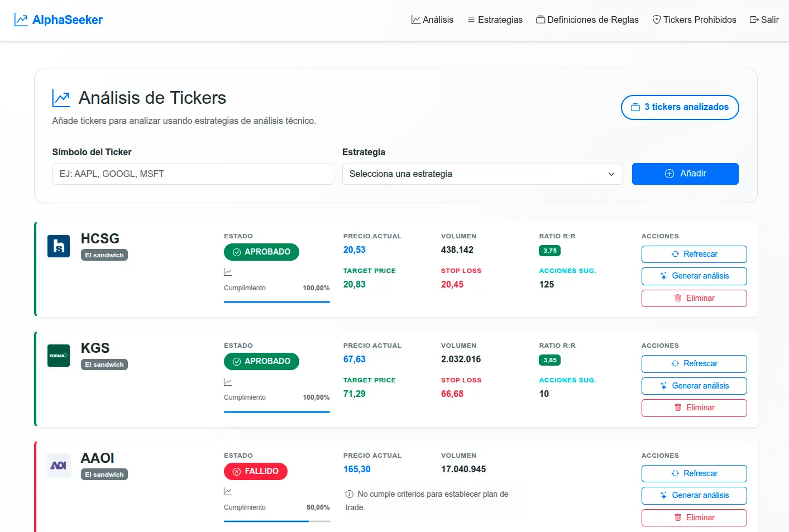This screenshot has width=789, height=532.
Task: Click the chart icon under KGS status
Action: [228, 382]
